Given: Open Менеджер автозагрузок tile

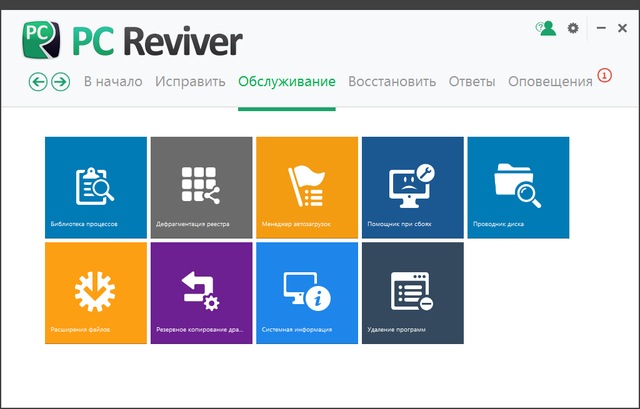Looking at the screenshot, I should coord(307,187).
